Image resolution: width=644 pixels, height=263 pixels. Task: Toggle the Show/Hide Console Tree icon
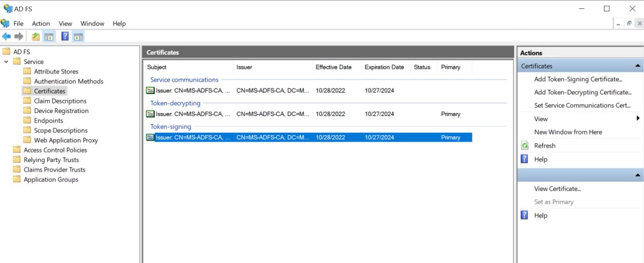49,37
